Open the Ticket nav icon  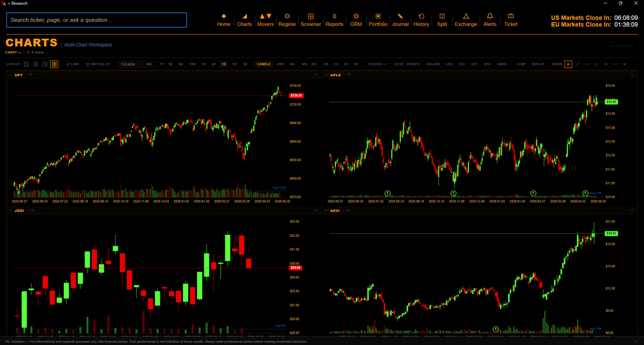pyautogui.click(x=511, y=20)
